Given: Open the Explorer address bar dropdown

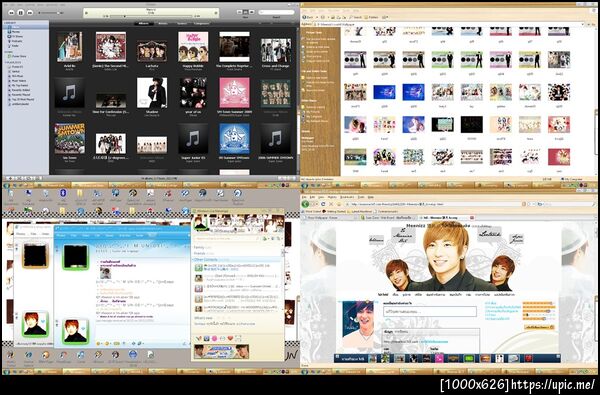Looking at the screenshot, I should [x=584, y=24].
